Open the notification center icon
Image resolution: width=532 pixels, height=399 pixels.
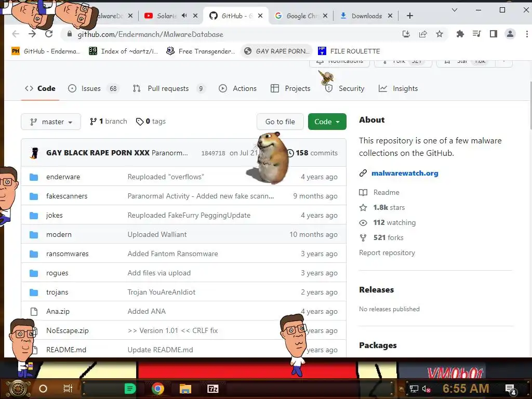pos(510,389)
